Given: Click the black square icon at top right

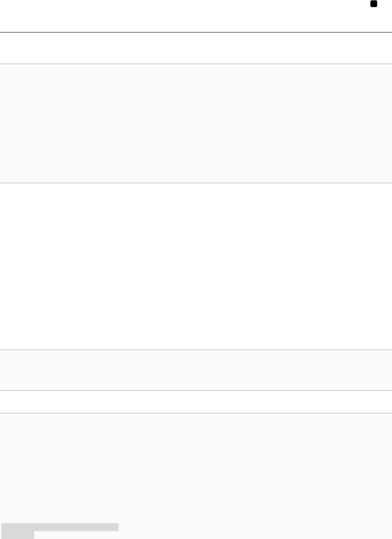Looking at the screenshot, I should (x=374, y=4).
